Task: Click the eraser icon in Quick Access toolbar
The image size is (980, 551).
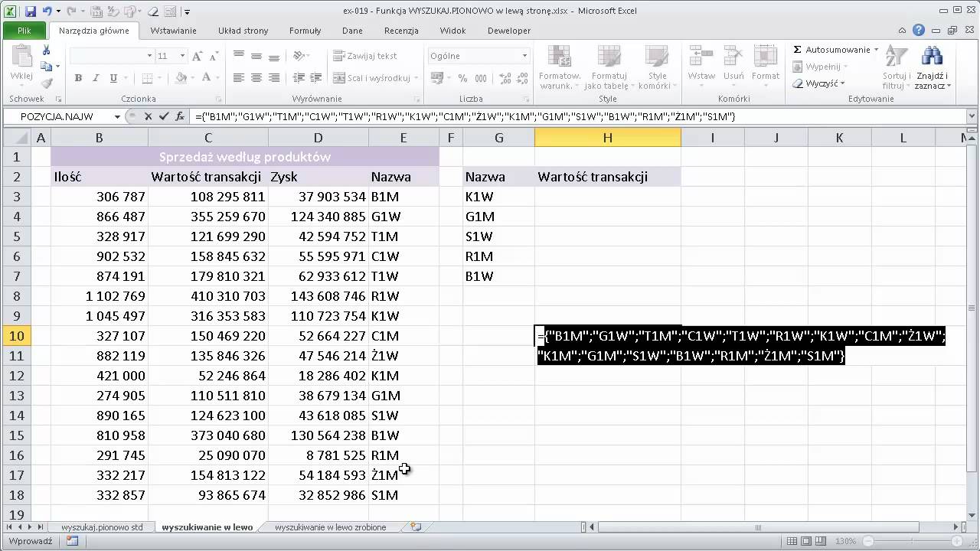Action: (152, 11)
